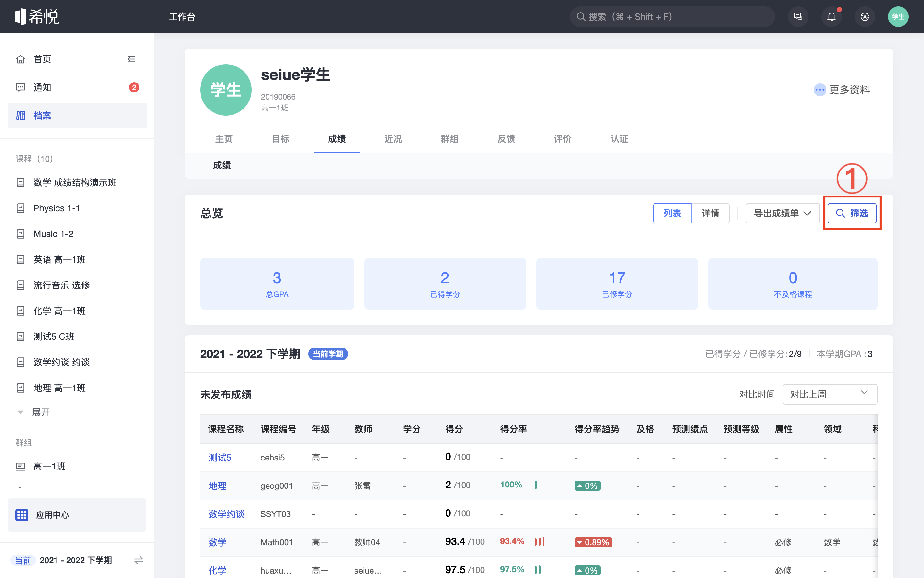The image size is (924, 578).
Task: Click the 不及格课程 summary card
Action: click(x=793, y=284)
